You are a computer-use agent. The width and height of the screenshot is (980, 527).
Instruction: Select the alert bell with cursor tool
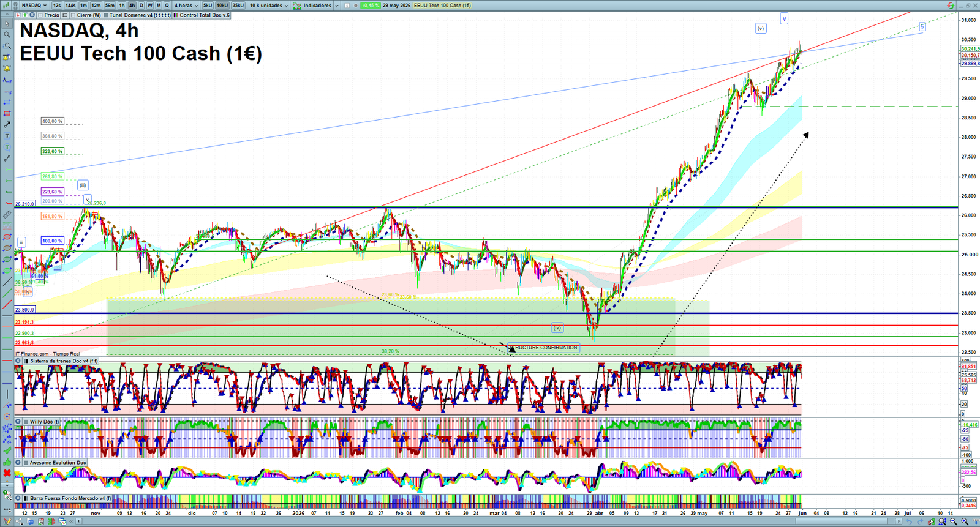[x=7, y=57]
